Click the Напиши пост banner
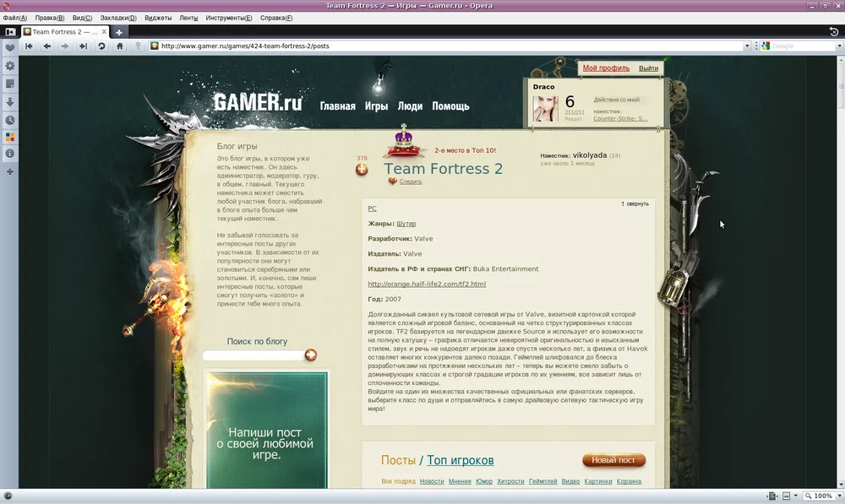 pyautogui.click(x=267, y=430)
